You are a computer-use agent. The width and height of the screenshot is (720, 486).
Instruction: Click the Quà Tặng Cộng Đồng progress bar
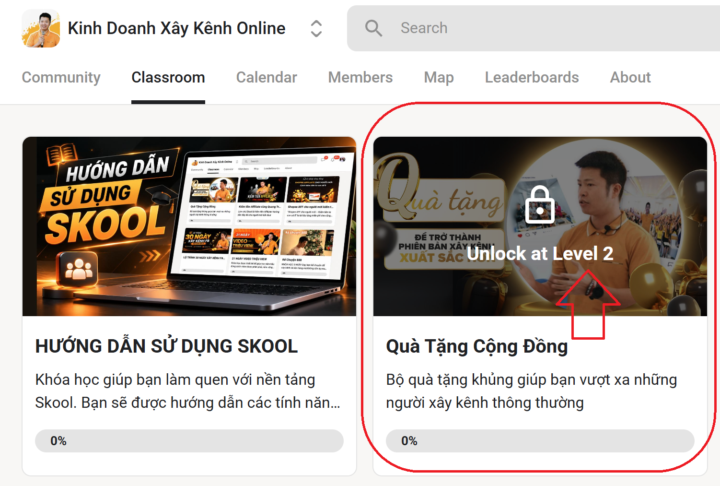point(540,441)
